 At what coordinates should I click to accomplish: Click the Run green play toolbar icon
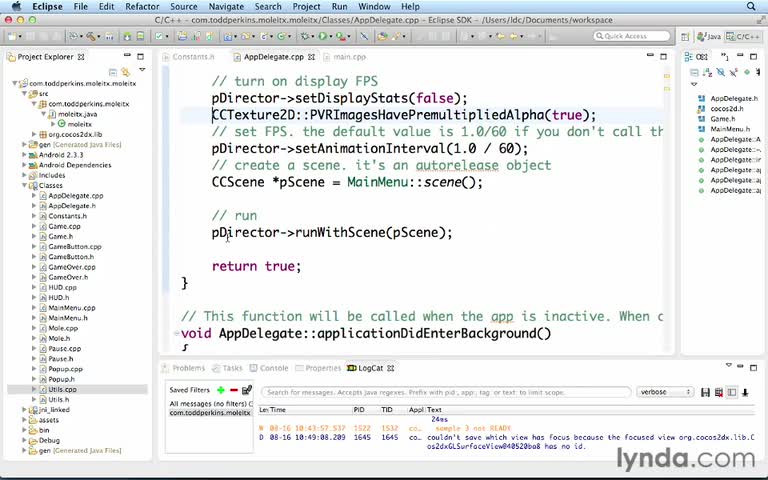pyautogui.click(x=322, y=36)
